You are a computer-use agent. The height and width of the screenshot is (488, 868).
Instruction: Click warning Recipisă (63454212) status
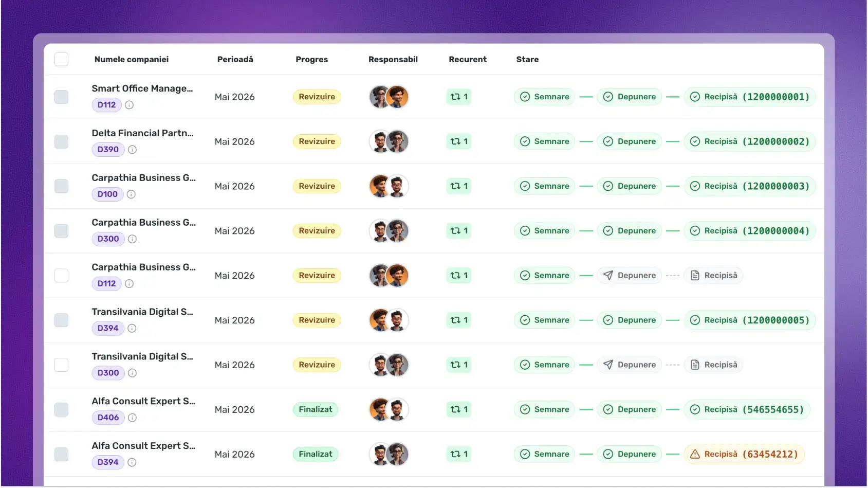pos(744,454)
